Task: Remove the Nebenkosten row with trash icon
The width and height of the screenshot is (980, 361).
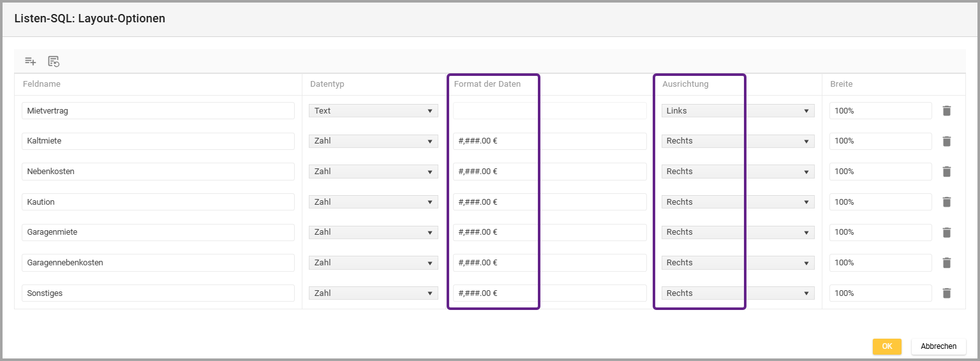Action: pos(946,172)
